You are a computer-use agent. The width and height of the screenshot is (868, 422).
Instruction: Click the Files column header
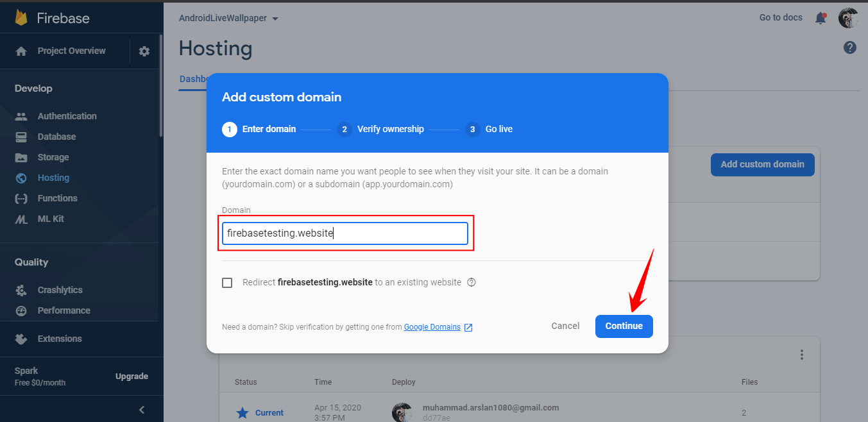click(749, 382)
